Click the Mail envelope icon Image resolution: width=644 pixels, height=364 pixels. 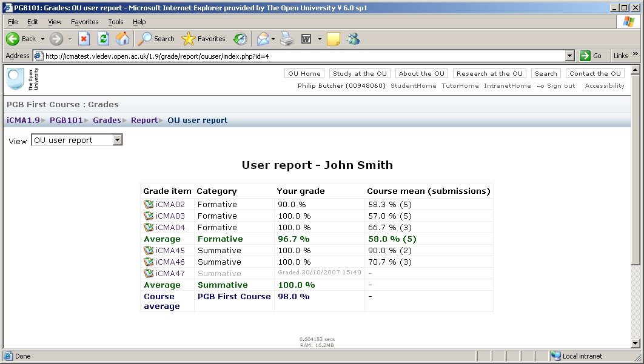coord(263,39)
